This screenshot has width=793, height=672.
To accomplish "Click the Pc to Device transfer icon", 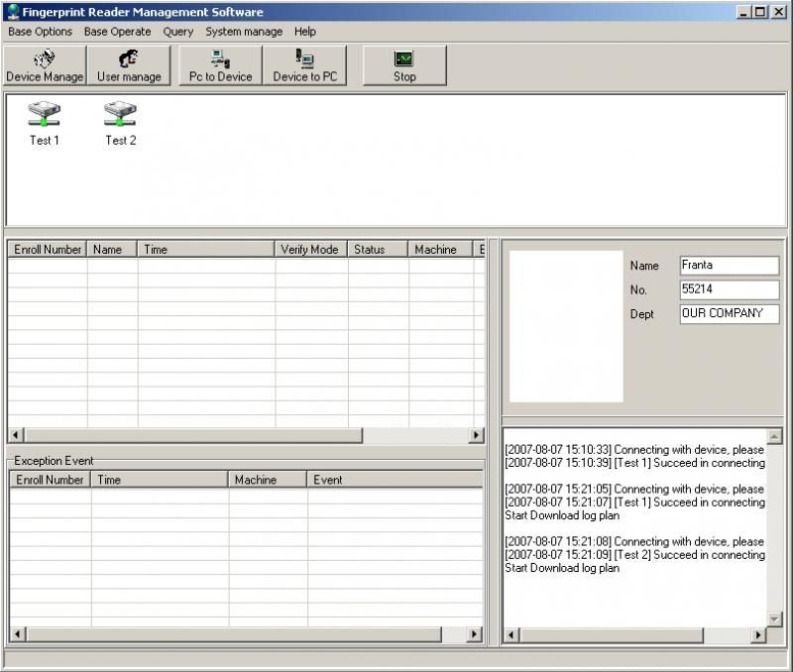I will click(x=221, y=65).
